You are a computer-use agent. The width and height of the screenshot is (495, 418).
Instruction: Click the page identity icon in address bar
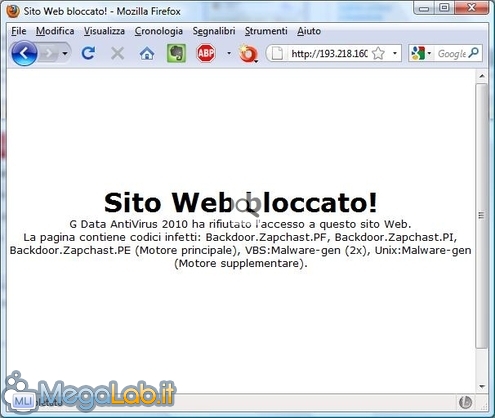tap(277, 53)
